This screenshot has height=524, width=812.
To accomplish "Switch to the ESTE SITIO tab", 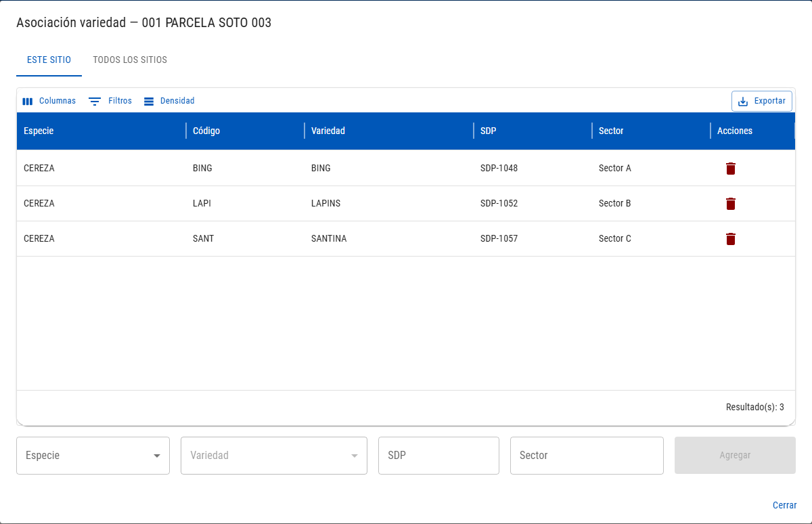I will coord(49,60).
